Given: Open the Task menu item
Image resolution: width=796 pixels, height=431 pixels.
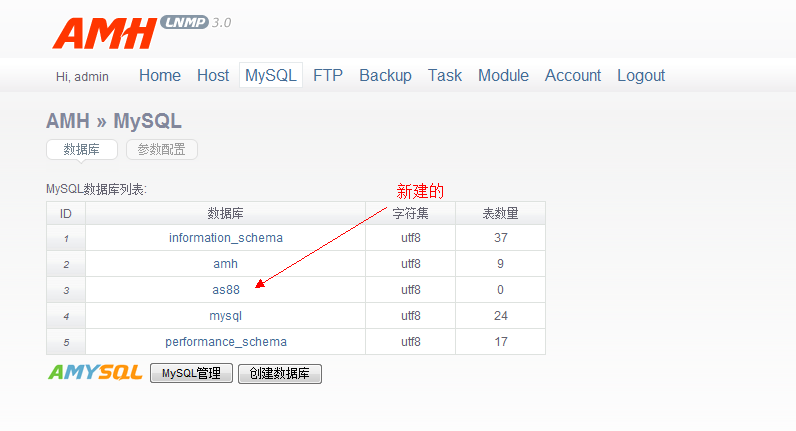Looking at the screenshot, I should [445, 76].
